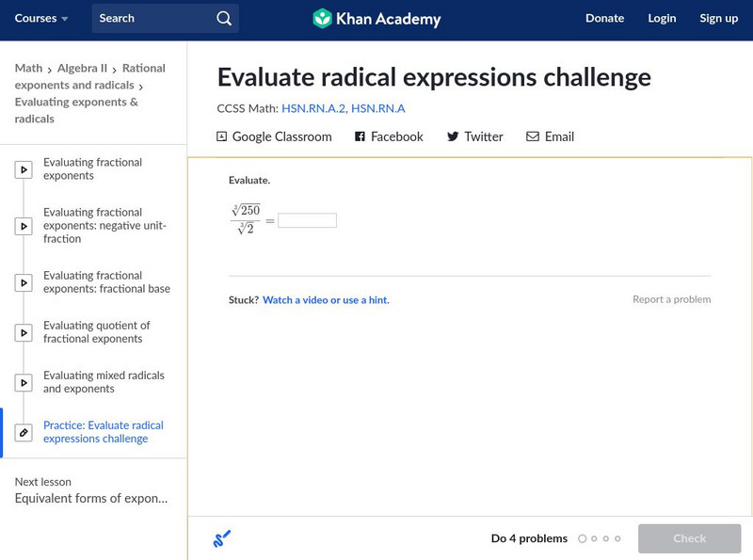Image resolution: width=753 pixels, height=560 pixels.
Task: Play the Evaluating fractional exponents video
Action: (24, 169)
